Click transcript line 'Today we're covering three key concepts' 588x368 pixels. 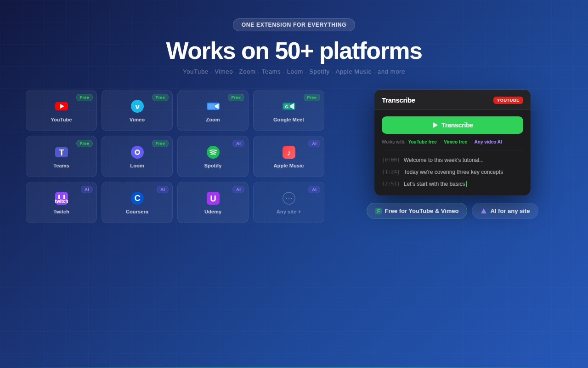(453, 172)
